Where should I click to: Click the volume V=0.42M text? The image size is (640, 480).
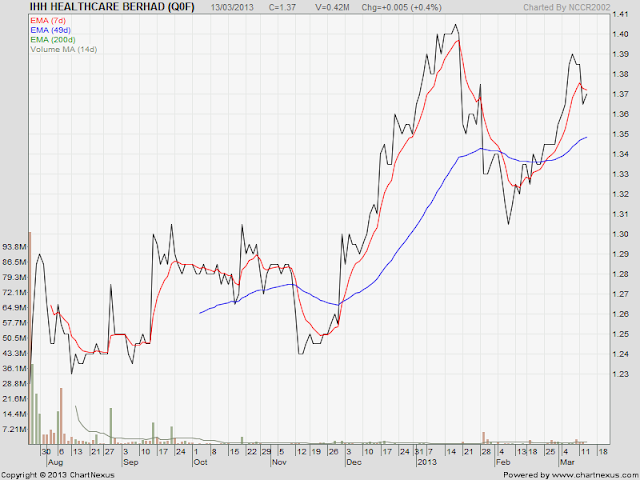click(332, 7)
